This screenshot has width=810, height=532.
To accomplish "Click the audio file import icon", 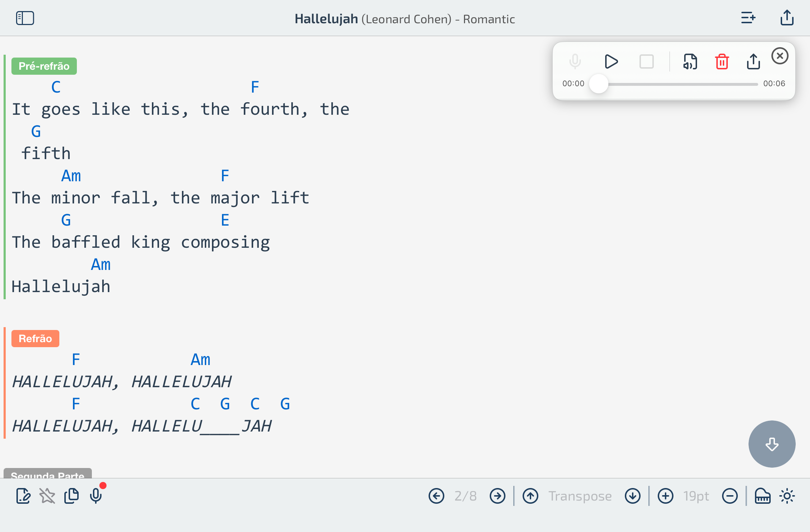I will (x=690, y=61).
